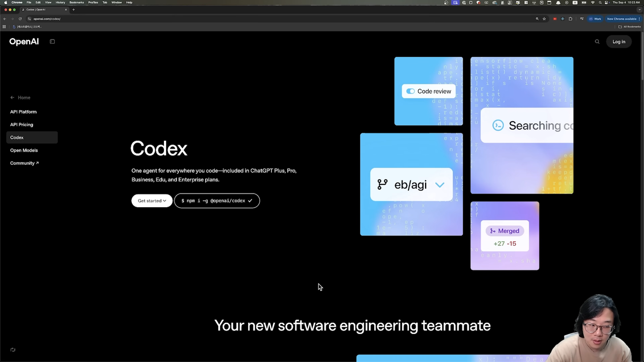Open the OpenAI site search icon
This screenshot has width=644, height=362.
point(597,42)
